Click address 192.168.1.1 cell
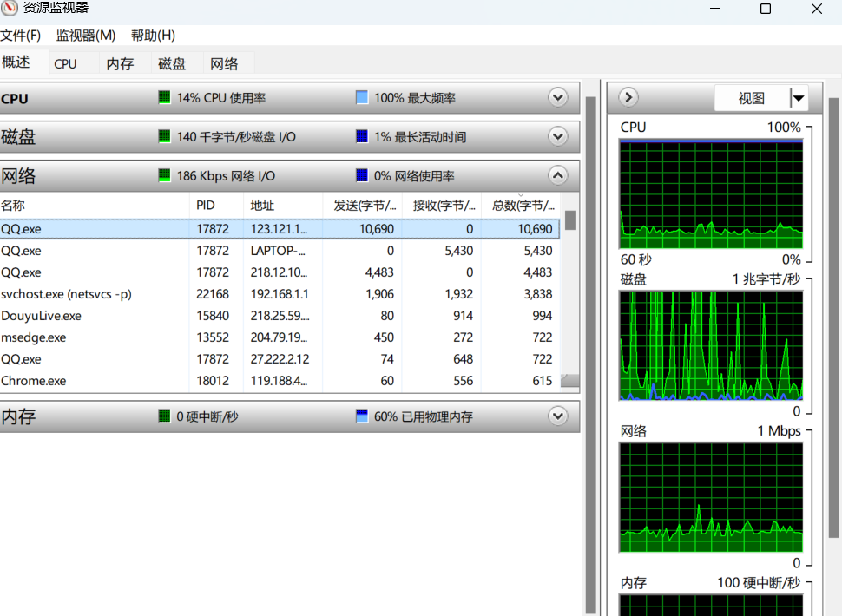The height and width of the screenshot is (616, 842). [279, 294]
